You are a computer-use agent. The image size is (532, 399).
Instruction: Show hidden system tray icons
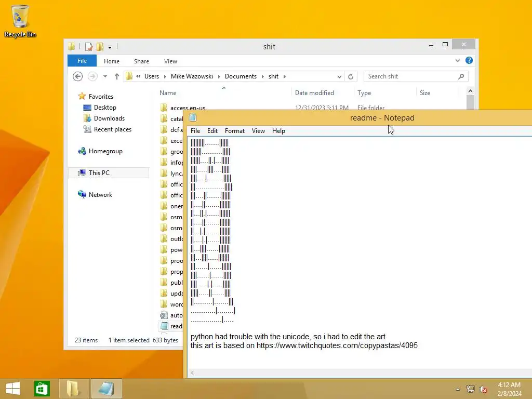pyautogui.click(x=458, y=389)
